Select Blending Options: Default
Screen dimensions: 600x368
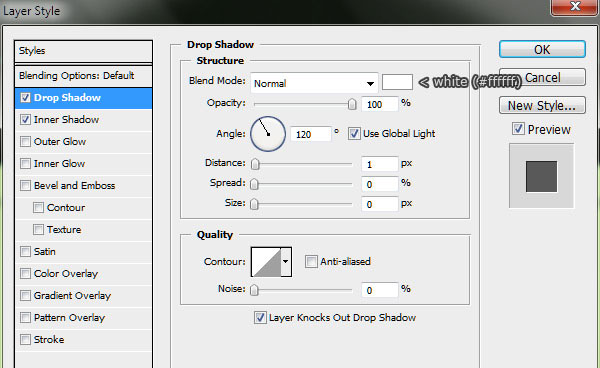coord(83,76)
